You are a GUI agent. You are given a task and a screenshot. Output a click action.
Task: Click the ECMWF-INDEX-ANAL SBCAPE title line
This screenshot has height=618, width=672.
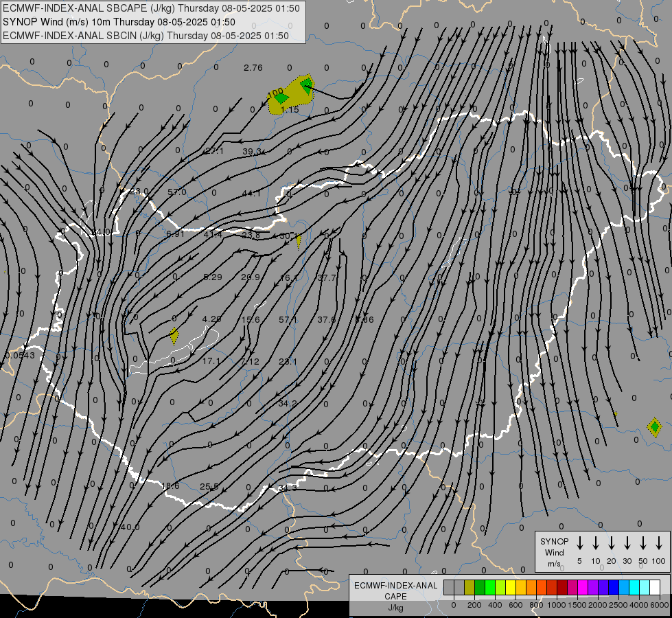(x=151, y=8)
